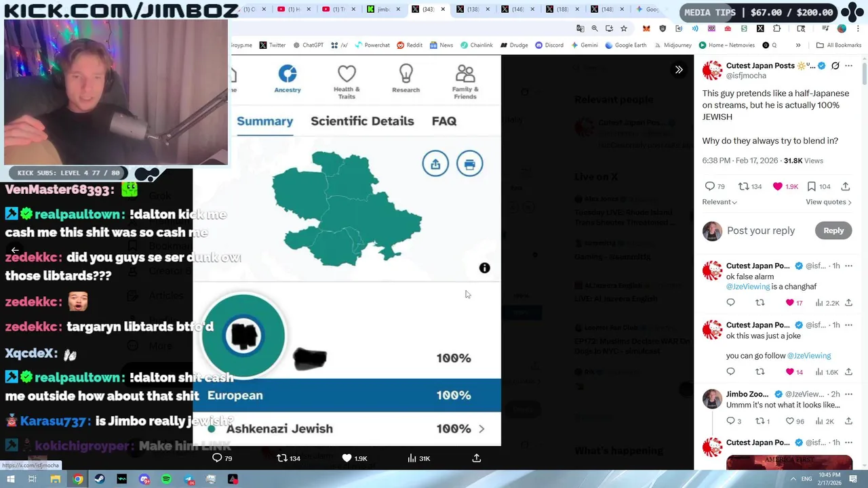The width and height of the screenshot is (868, 488).
Task: Open Steam from the taskbar
Action: pos(100,479)
